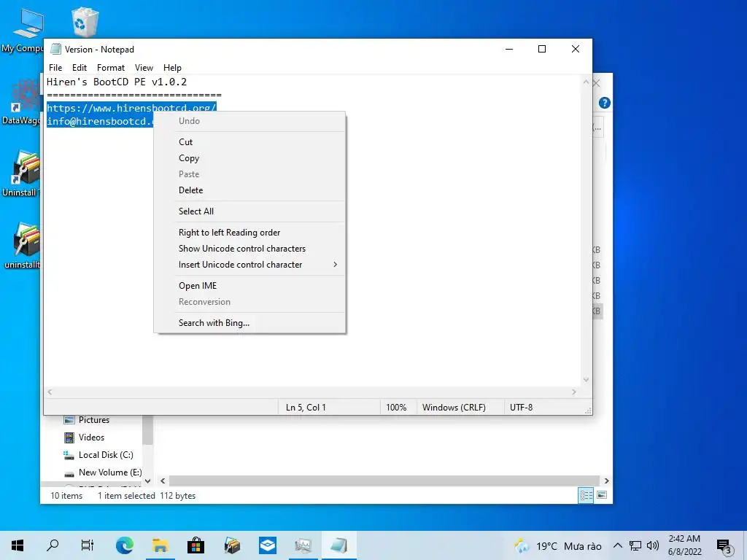Click the volume speaker icon in tray
This screenshot has width=747, height=560.
tap(653, 545)
